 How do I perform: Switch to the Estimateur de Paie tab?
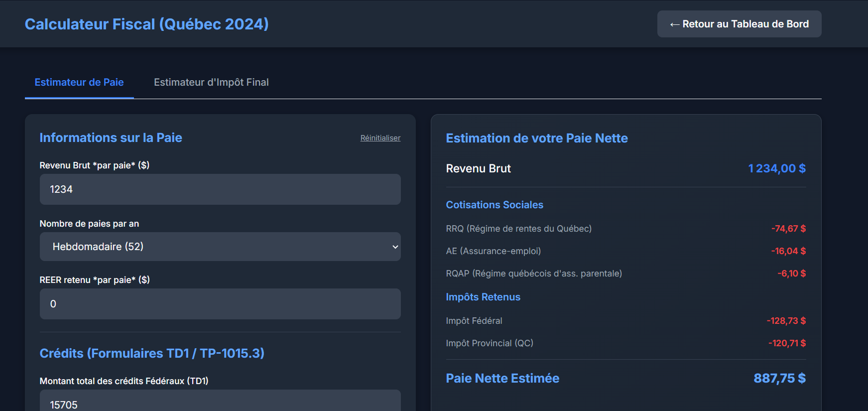click(x=79, y=82)
